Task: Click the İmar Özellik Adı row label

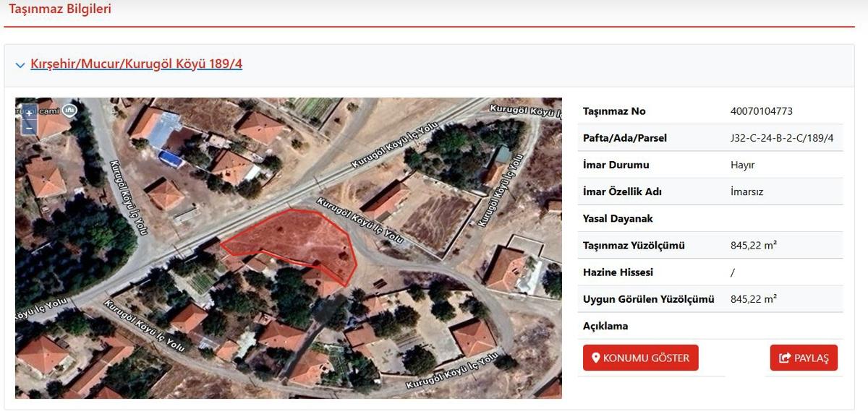Action: [x=622, y=191]
